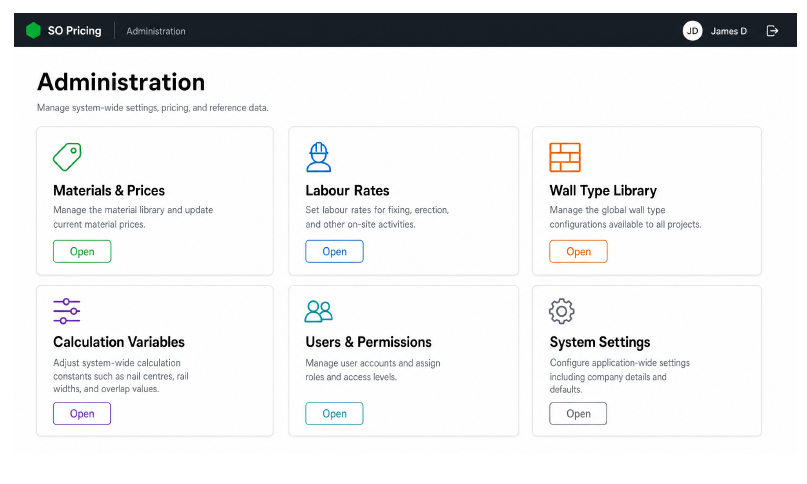
Task: Click the SO Pricing brand name
Action: point(74,31)
